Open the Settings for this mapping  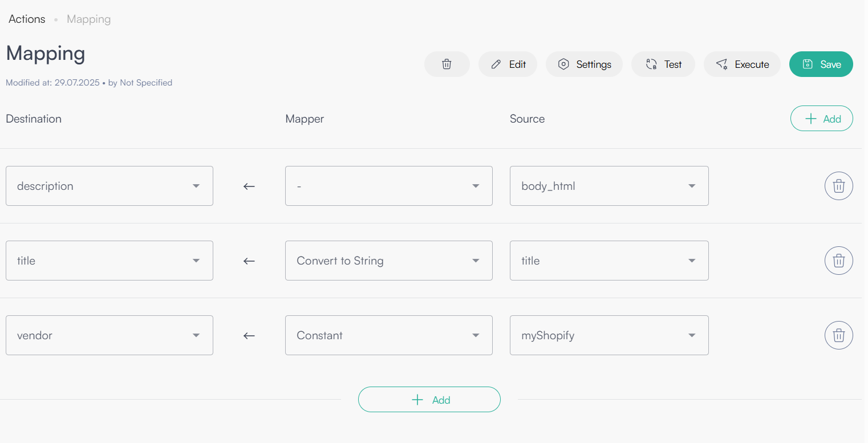(x=584, y=64)
